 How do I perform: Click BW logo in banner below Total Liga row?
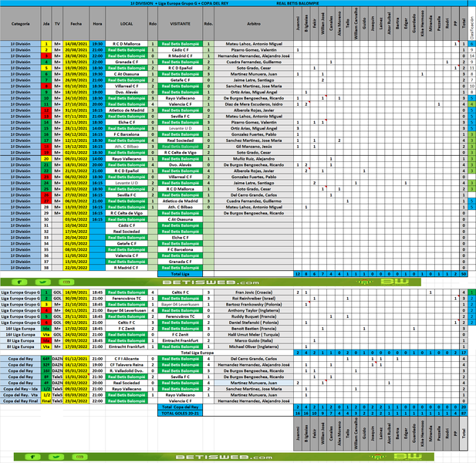pyautogui.click(x=395, y=282)
